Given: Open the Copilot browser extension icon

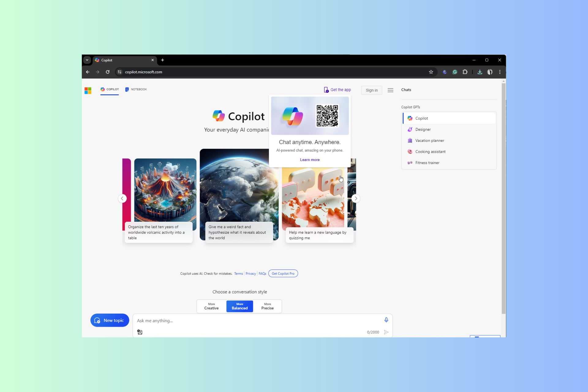Looking at the screenshot, I should point(445,72).
